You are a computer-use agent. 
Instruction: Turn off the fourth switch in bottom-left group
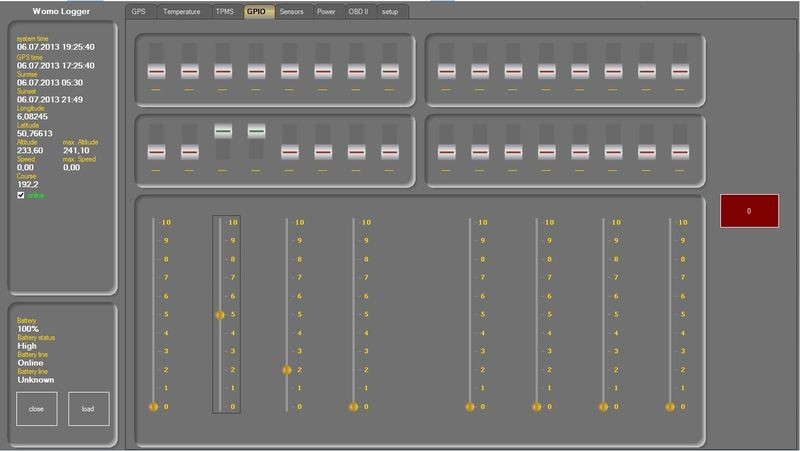pos(256,131)
